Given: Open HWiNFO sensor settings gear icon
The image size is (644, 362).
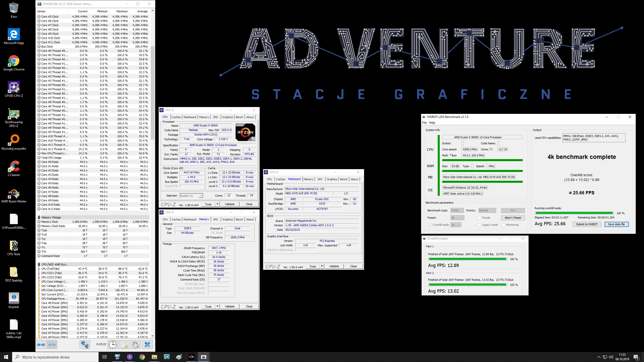Looking at the screenshot, I should coord(135,345).
